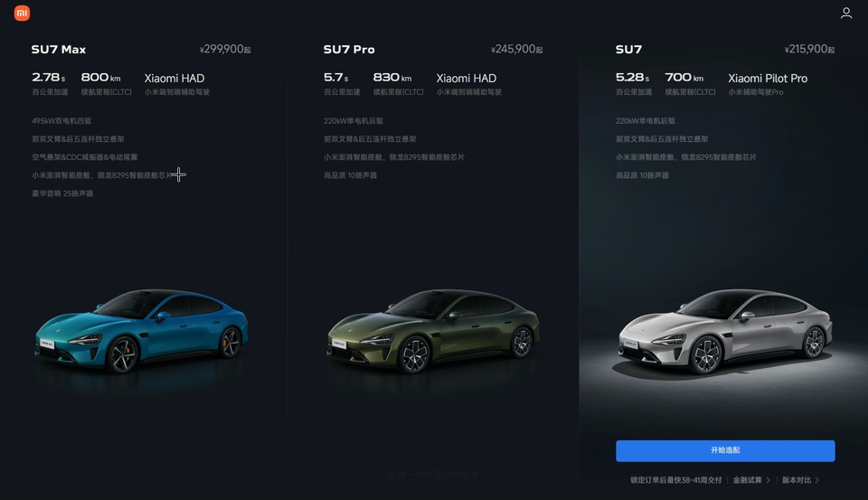Select the blue SU7 Max car image
The image size is (868, 500).
[x=141, y=331]
